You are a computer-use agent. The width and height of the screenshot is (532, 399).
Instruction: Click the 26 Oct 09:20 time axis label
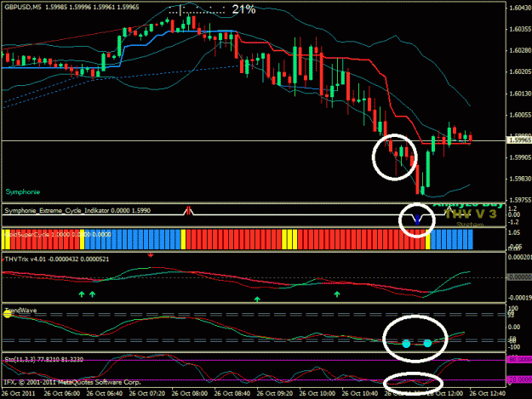(x=275, y=394)
